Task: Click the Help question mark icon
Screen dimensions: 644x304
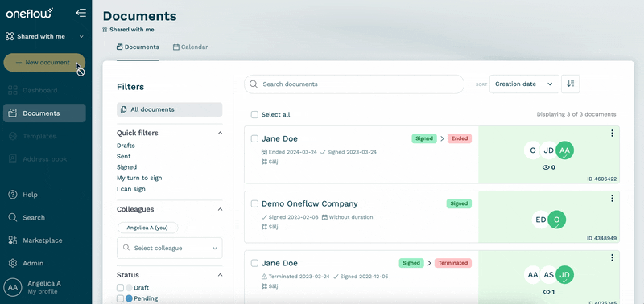Action: coord(13,195)
